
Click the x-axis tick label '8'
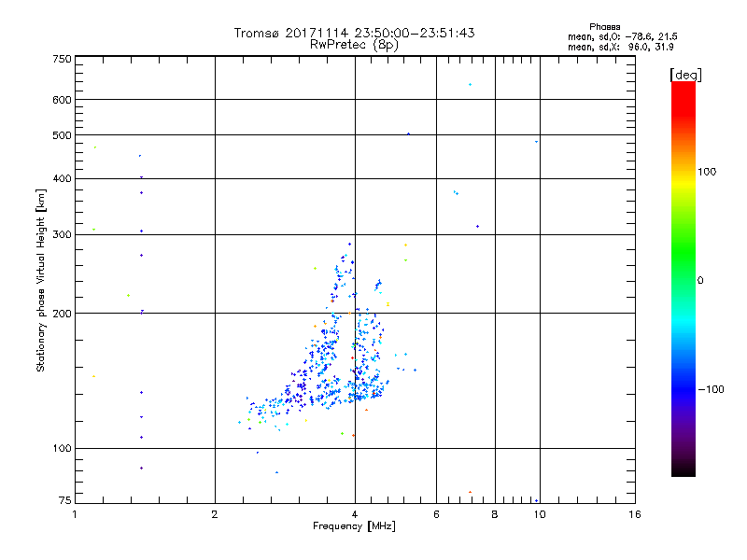[x=495, y=514]
